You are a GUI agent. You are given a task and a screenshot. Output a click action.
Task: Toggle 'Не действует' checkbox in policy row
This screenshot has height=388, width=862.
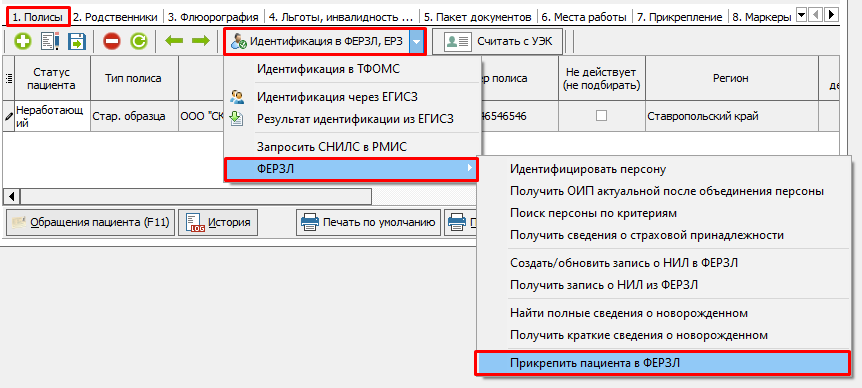click(602, 116)
